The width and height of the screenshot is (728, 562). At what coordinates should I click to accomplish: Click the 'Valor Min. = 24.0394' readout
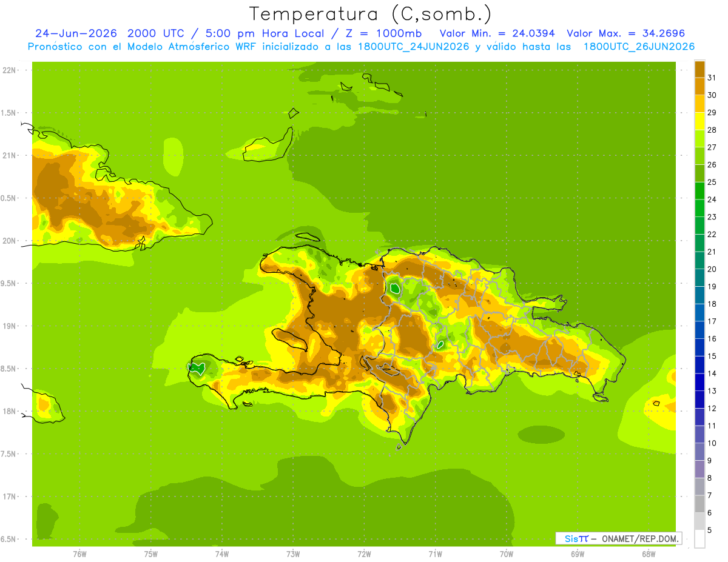(497, 33)
